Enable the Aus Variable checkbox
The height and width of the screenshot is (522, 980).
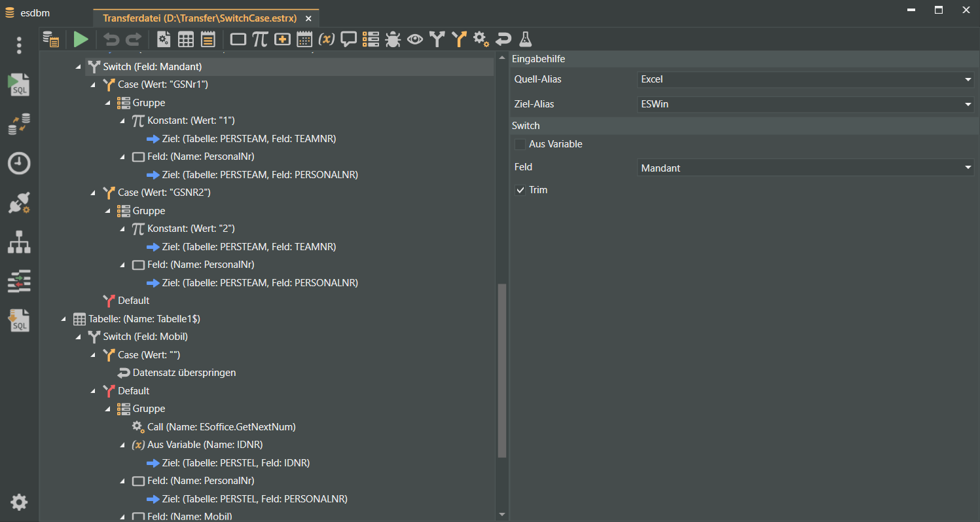pyautogui.click(x=520, y=144)
